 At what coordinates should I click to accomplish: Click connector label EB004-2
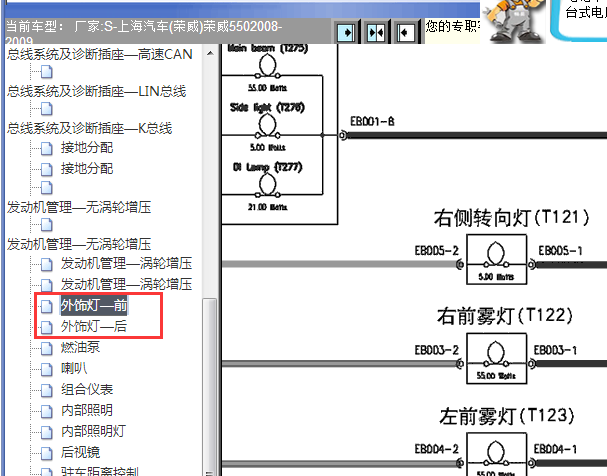[436, 449]
